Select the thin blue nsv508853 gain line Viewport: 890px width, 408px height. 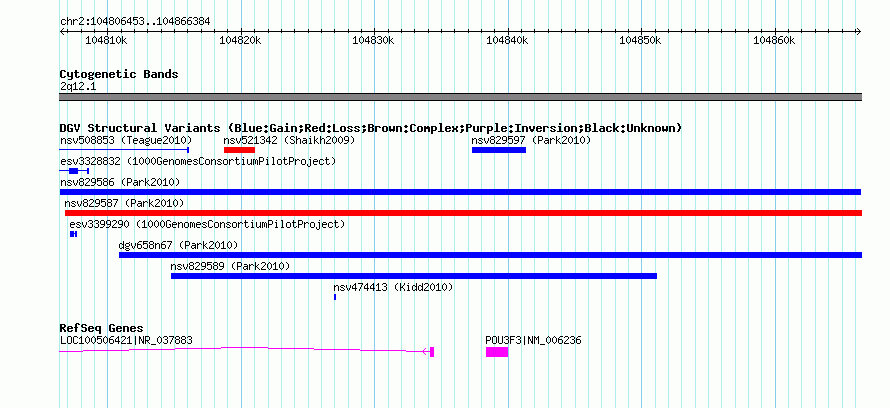pyautogui.click(x=124, y=150)
